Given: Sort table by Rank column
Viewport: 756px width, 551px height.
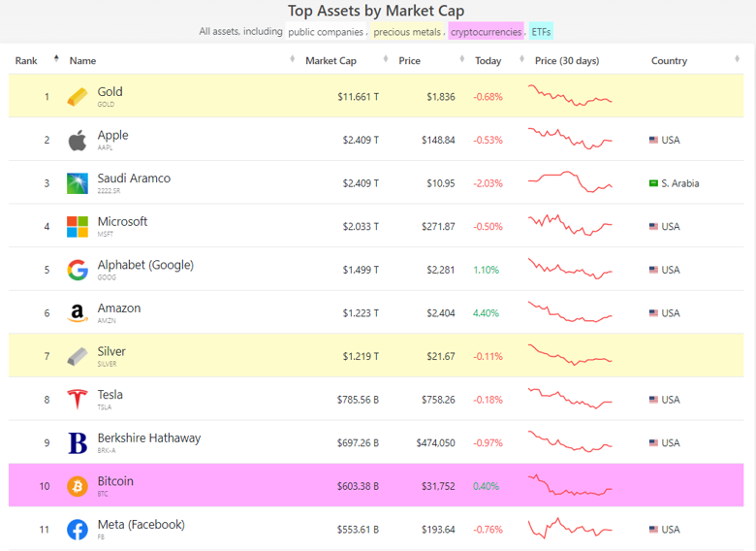Looking at the screenshot, I should coord(27,61).
